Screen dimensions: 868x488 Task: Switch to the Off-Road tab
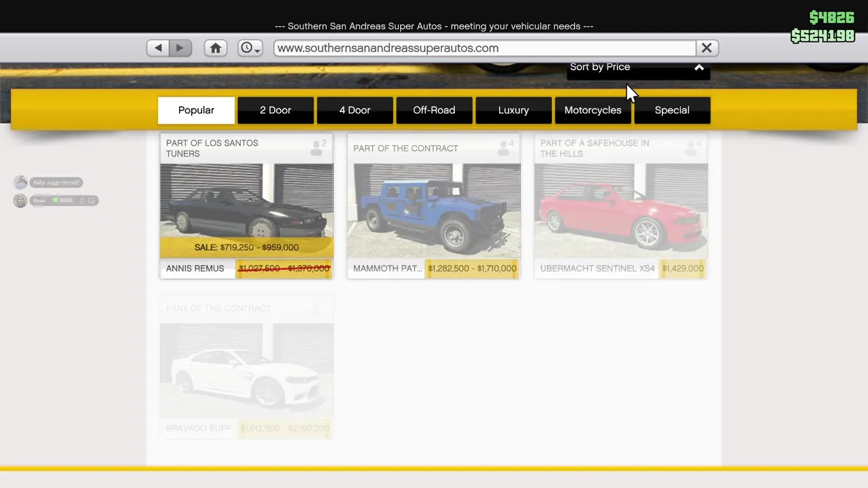pyautogui.click(x=434, y=110)
